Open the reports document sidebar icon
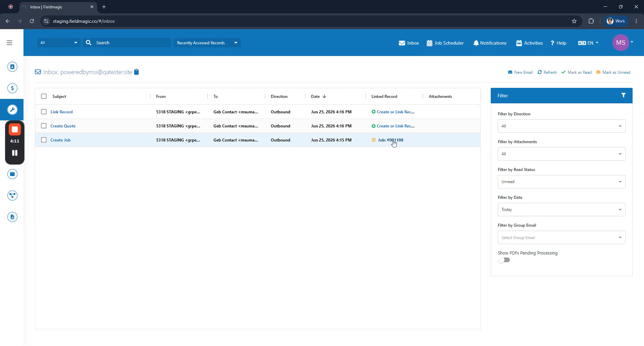Screen dimensions: 644x346 (x=12, y=217)
